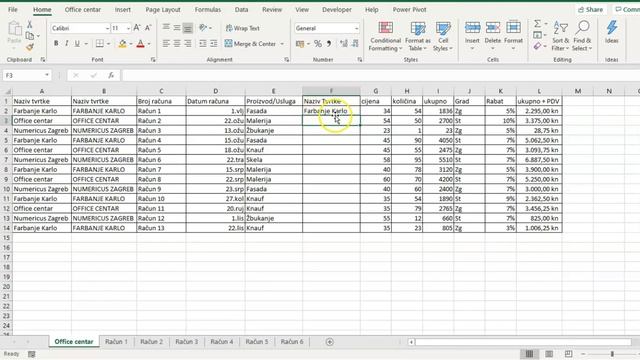Select the Format Painter brush
The image size is (640, 360).
pos(29,47)
